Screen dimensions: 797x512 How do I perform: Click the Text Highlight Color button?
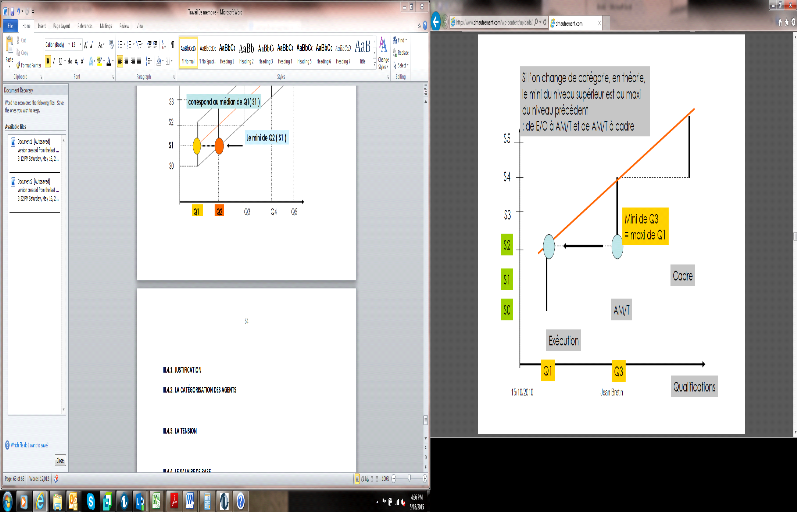(x=99, y=61)
